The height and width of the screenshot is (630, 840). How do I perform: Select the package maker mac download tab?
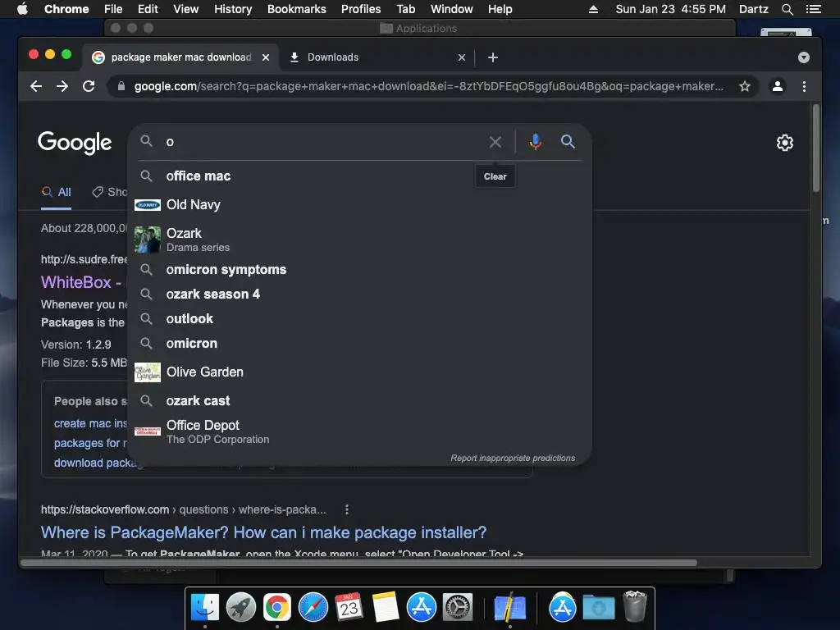pyautogui.click(x=180, y=57)
